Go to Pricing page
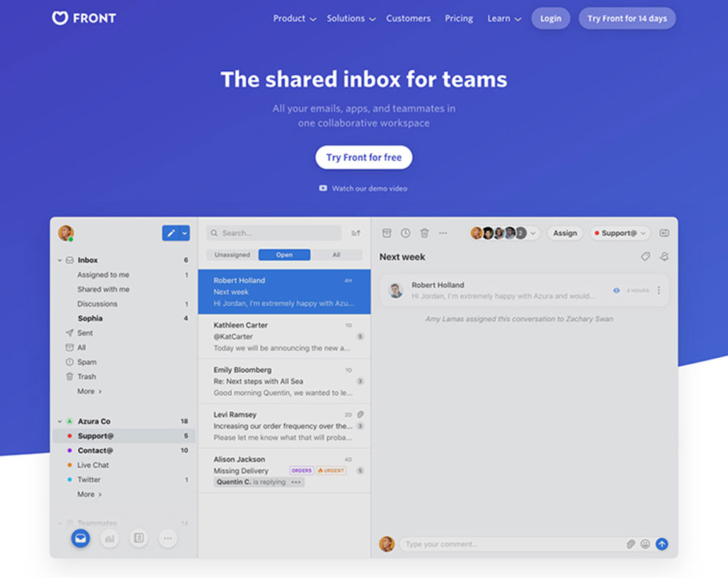Viewport: 728px width, 578px height. pos(459,19)
